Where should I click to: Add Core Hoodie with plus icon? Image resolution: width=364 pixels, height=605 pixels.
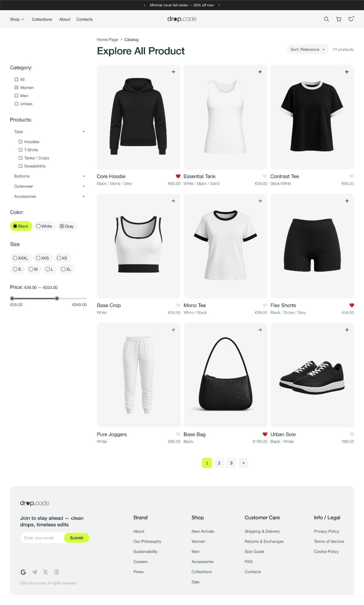pyautogui.click(x=173, y=72)
